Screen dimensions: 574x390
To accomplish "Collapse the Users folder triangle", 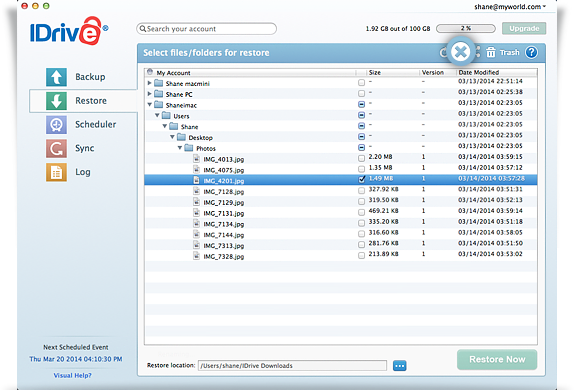I will [x=157, y=115].
